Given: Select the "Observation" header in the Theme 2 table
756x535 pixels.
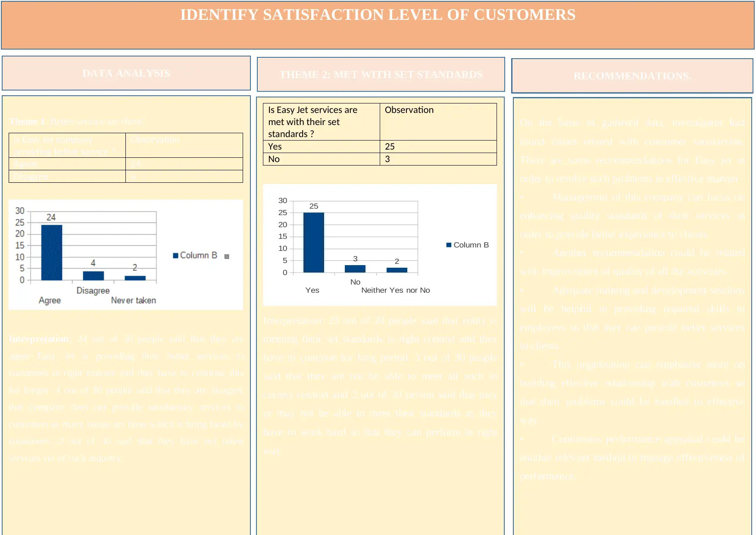Looking at the screenshot, I should (x=438, y=122).
